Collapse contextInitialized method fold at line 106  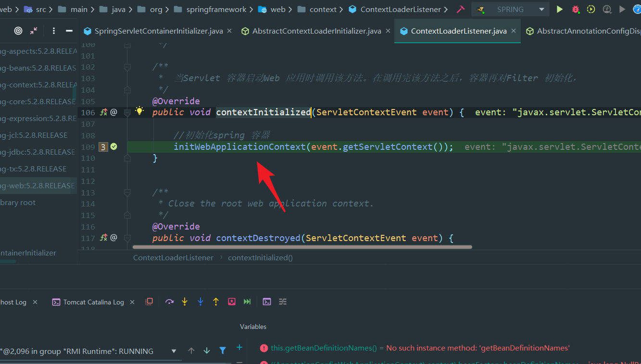(127, 112)
